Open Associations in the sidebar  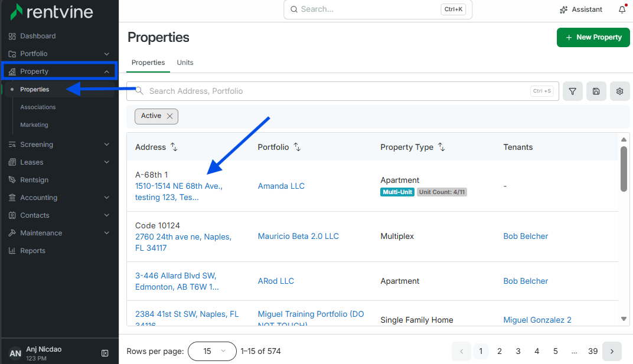pos(38,107)
